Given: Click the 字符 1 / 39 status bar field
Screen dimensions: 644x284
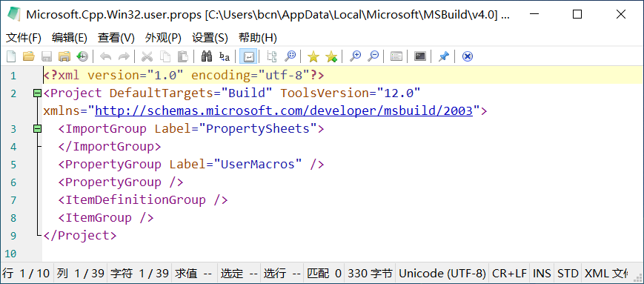Looking at the screenshot, I should [x=139, y=274].
